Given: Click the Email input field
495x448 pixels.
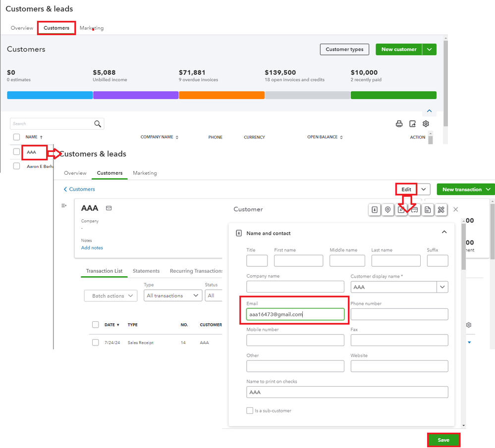Looking at the screenshot, I should click(x=295, y=314).
